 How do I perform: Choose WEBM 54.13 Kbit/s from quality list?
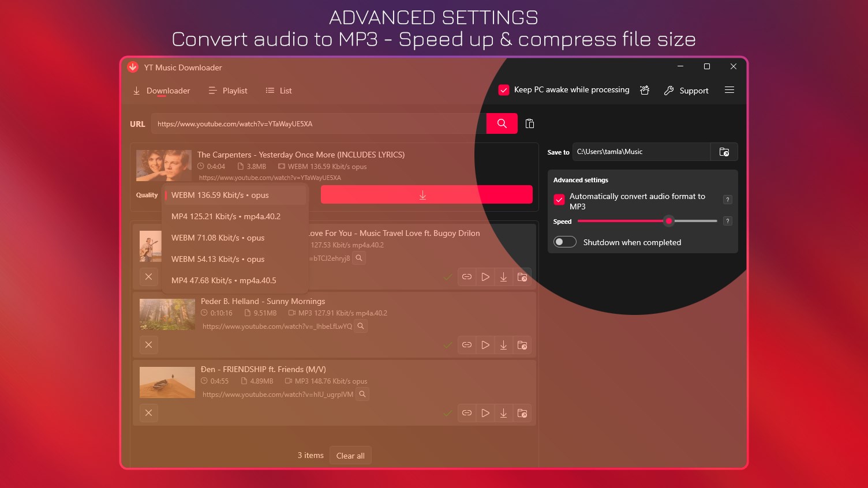[x=218, y=259]
